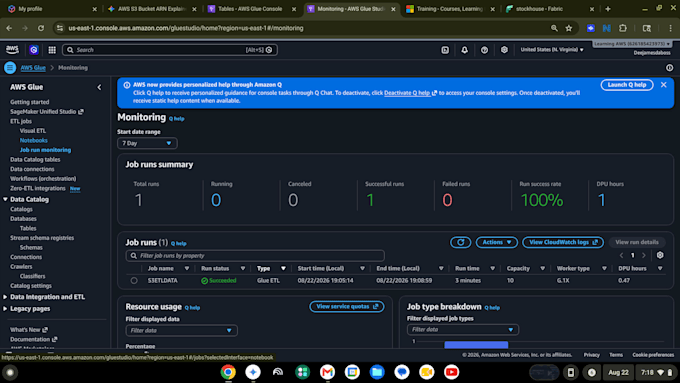The image size is (680, 383).
Task: Click the browser address bar
Action: (x=304, y=28)
